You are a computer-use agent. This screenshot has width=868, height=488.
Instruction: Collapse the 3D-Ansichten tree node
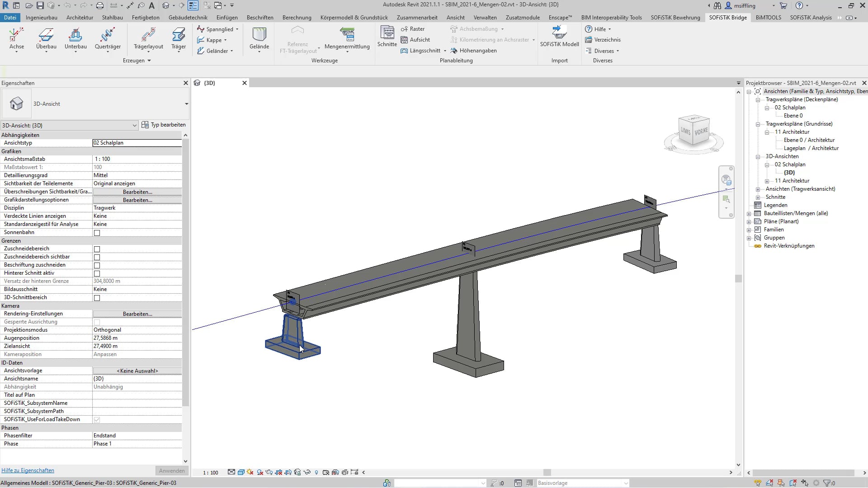(758, 156)
